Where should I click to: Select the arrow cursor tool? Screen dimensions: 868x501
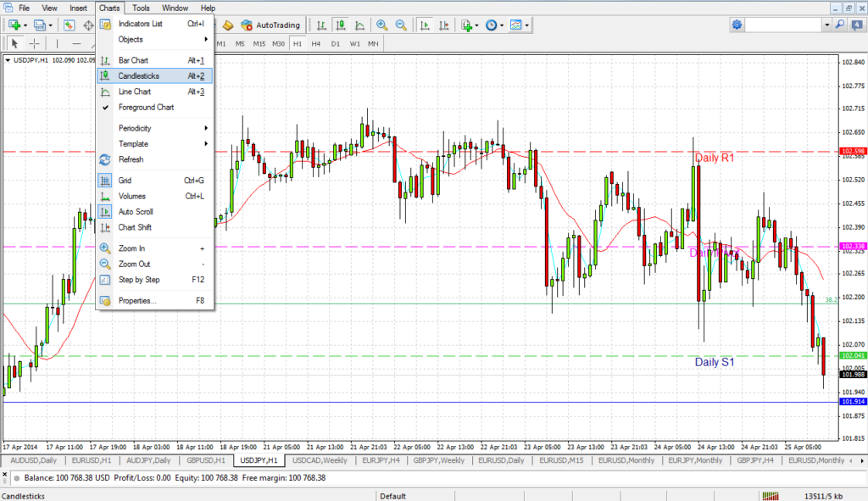click(x=15, y=43)
